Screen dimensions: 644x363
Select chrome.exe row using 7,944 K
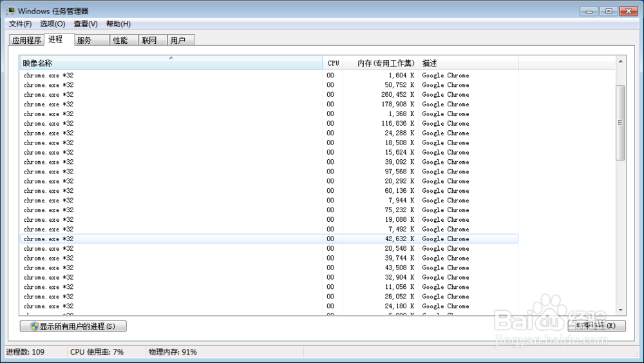pos(269,201)
